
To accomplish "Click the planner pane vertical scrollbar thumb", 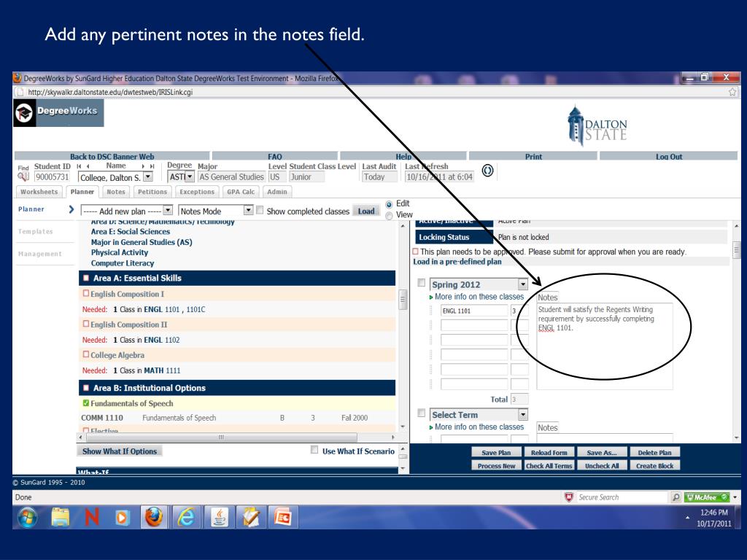I will coord(737,249).
